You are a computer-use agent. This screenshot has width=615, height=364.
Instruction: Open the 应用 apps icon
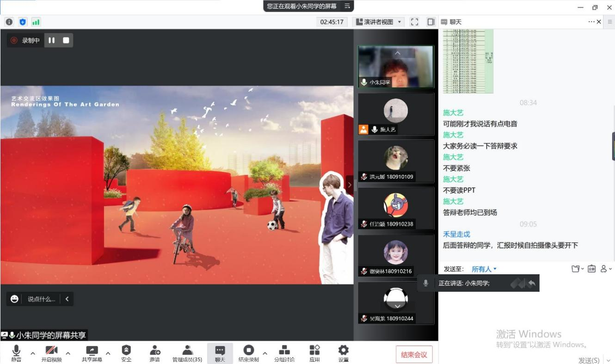pos(314,353)
